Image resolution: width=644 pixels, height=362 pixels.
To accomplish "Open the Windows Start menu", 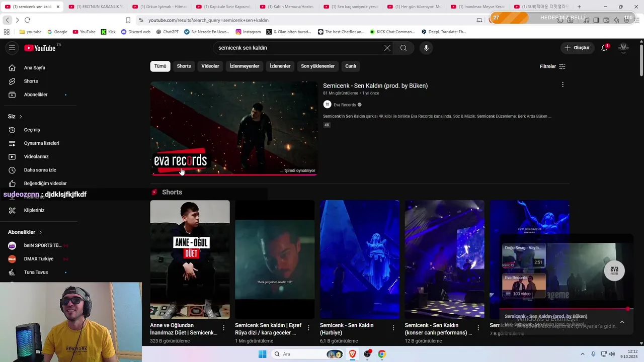I will tap(262, 354).
